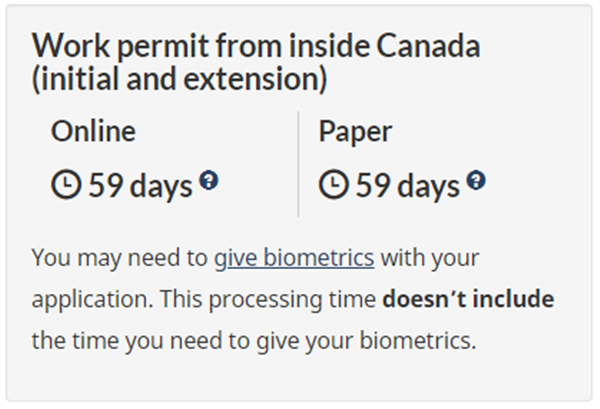Open the help icon beside Paper 59 days
The image size is (600, 409).
(x=476, y=180)
